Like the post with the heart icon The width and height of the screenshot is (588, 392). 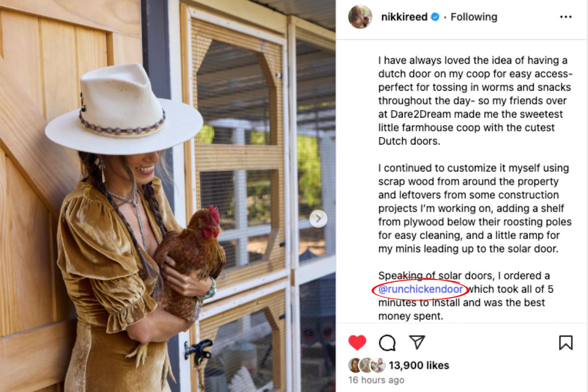(357, 343)
